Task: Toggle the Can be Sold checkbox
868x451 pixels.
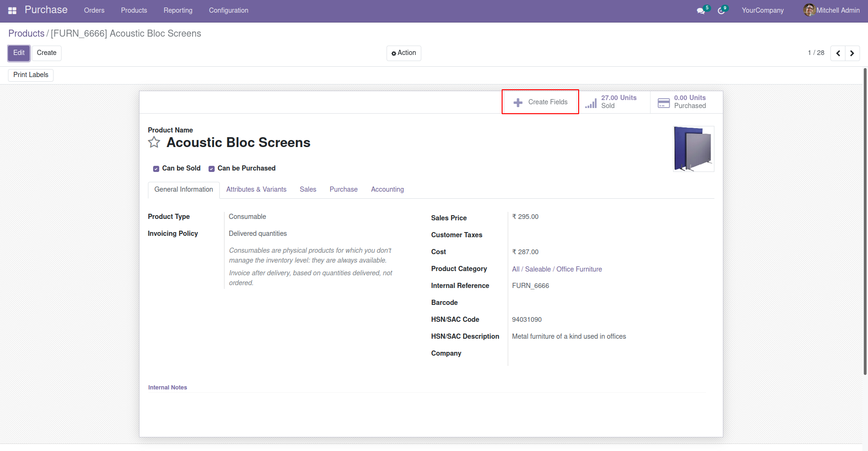Action: click(156, 169)
